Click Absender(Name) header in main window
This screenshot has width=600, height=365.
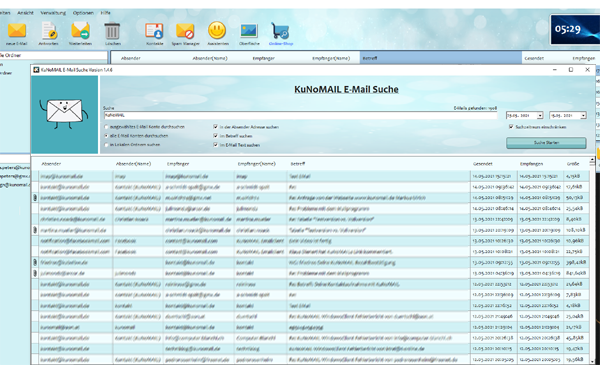[210, 58]
